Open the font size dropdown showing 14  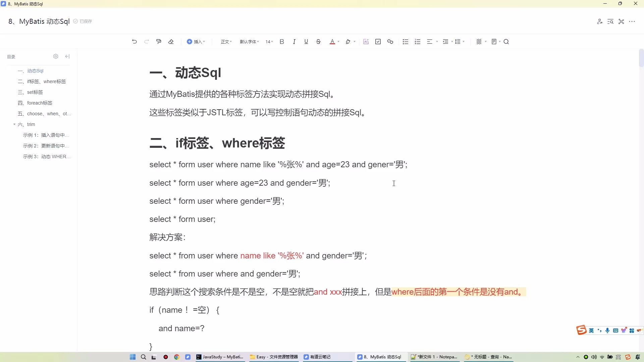(269, 42)
